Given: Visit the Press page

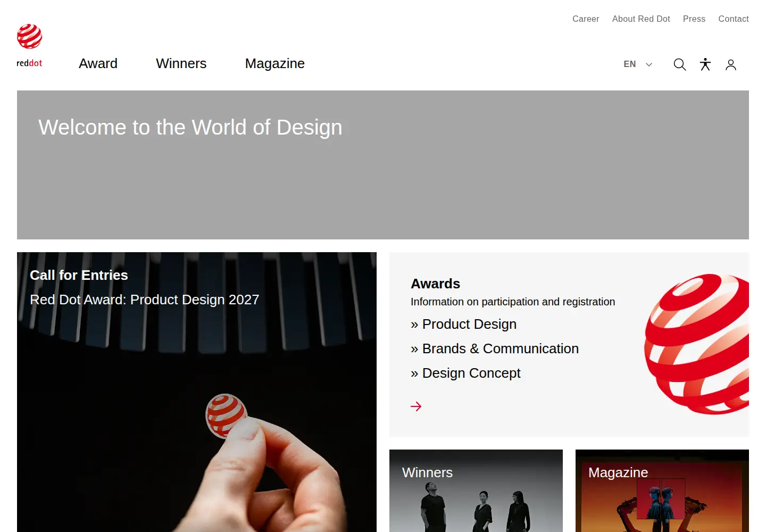Looking at the screenshot, I should [x=694, y=19].
